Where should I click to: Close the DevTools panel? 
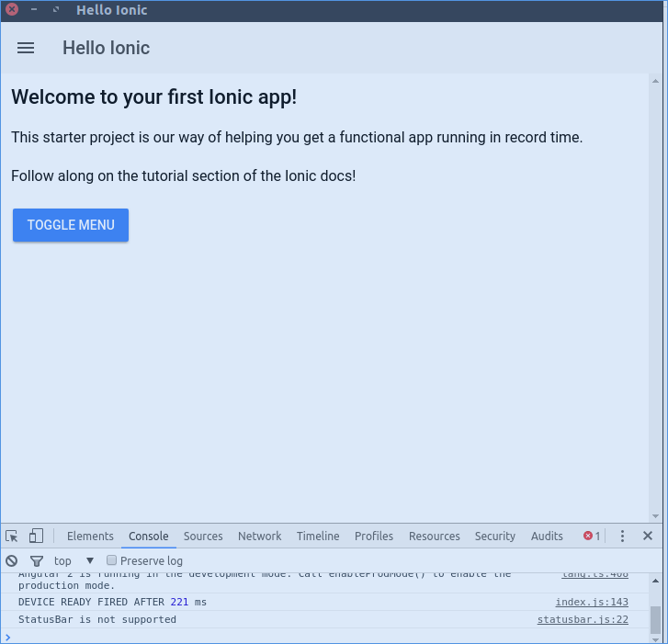[x=648, y=536]
